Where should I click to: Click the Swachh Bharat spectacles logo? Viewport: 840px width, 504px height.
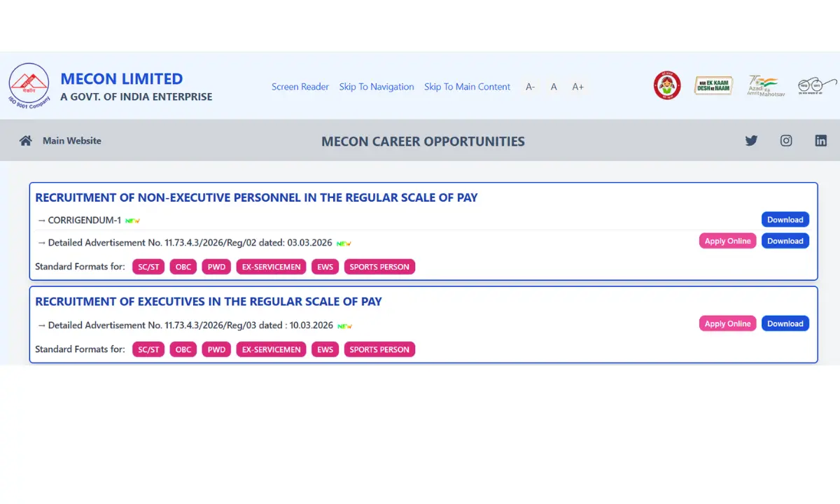click(x=816, y=85)
